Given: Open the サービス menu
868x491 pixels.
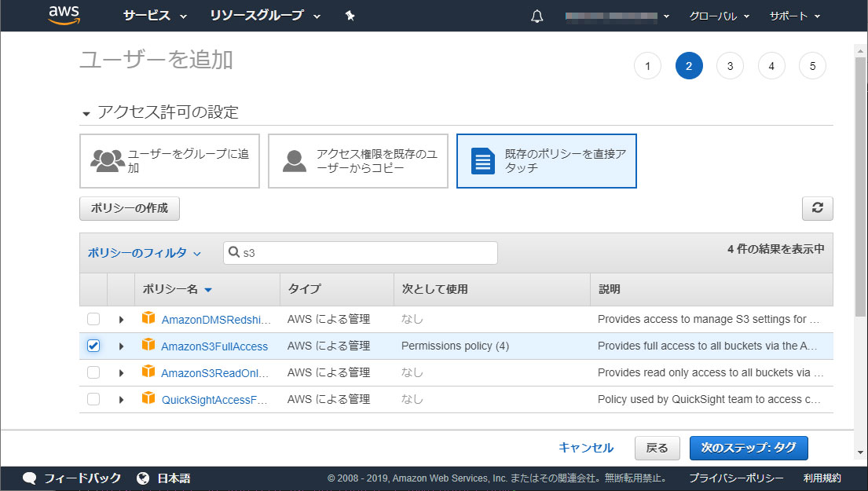Looking at the screenshot, I should click(155, 16).
